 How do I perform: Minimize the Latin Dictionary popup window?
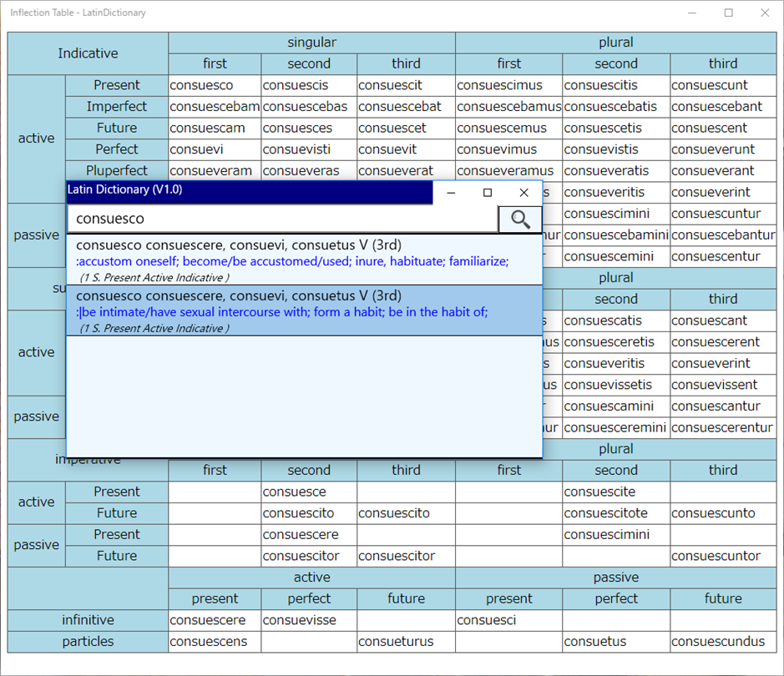click(451, 192)
